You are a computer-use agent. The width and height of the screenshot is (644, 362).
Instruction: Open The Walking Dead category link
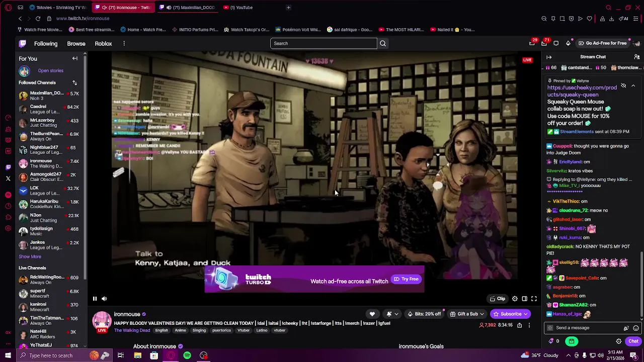pyautogui.click(x=132, y=330)
